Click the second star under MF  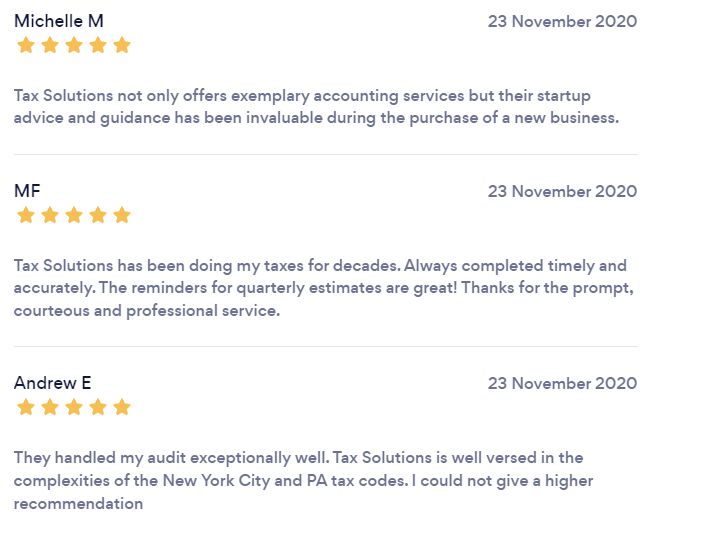(x=50, y=215)
